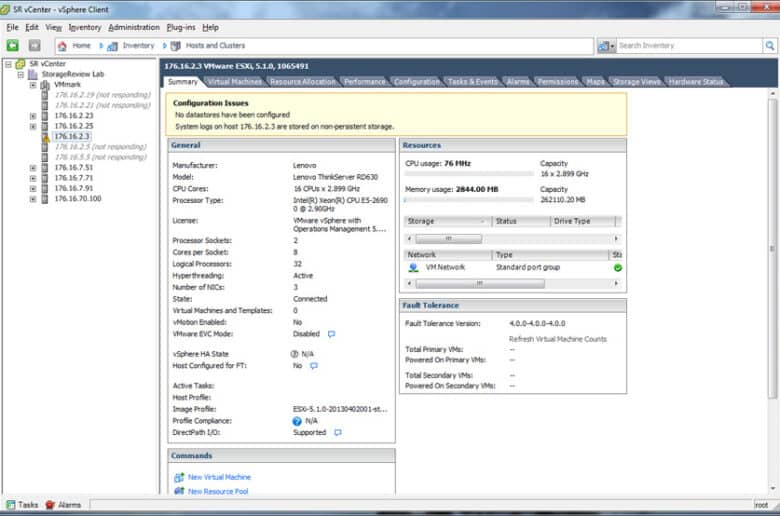Screen dimensions: 780x516
Task: Click the Home icon in breadcrumb
Action: 62,46
